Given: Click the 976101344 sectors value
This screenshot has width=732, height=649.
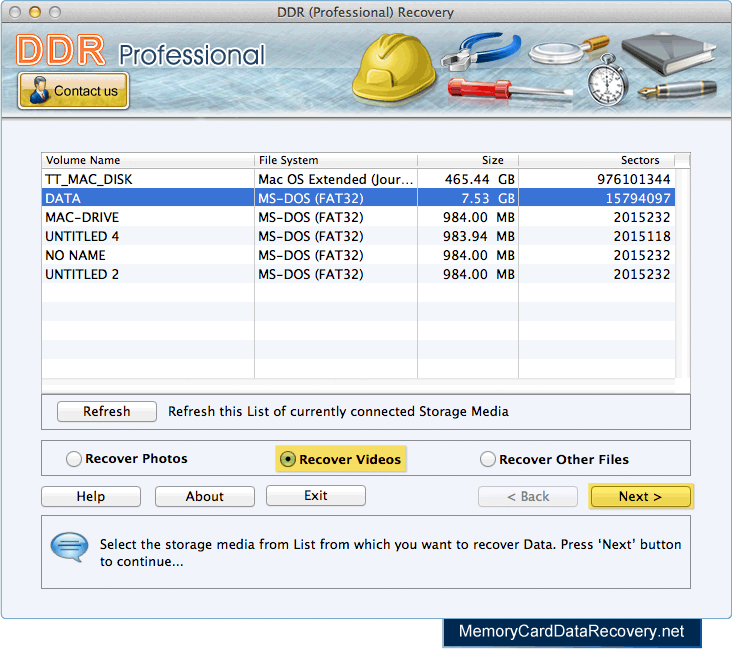Looking at the screenshot, I should pyautogui.click(x=633, y=179).
